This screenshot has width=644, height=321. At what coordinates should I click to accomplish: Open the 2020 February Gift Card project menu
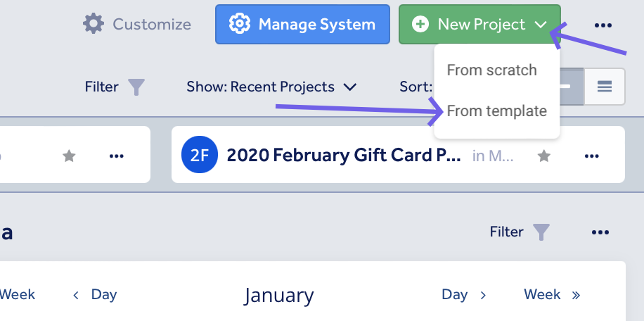(x=593, y=156)
